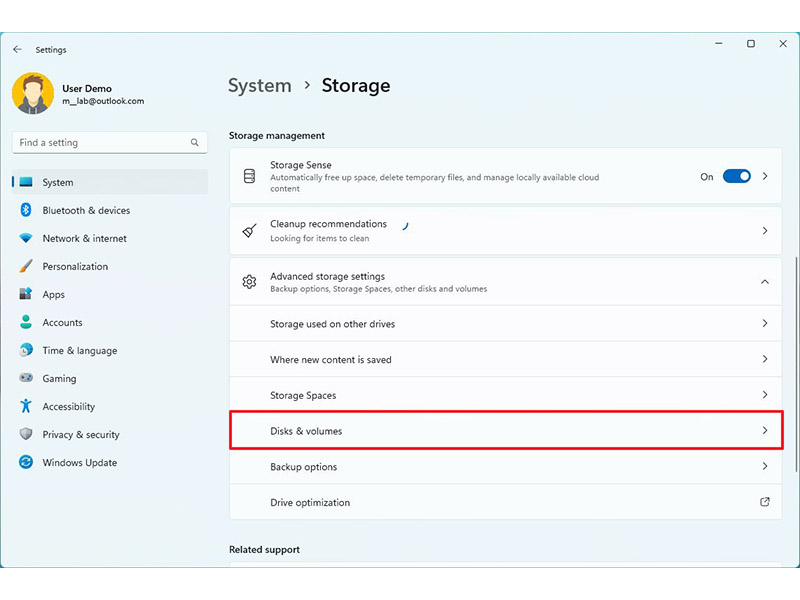Go to Time & language settings

(110, 351)
